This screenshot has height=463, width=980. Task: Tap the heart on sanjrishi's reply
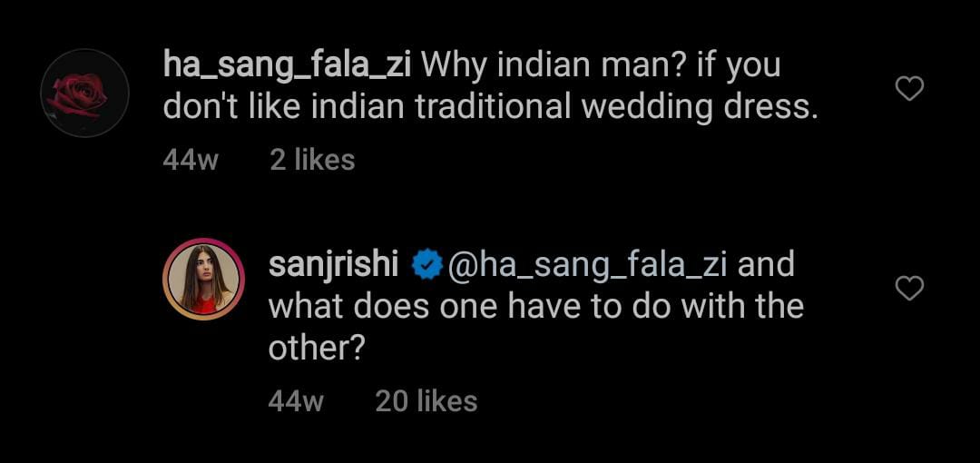[909, 289]
